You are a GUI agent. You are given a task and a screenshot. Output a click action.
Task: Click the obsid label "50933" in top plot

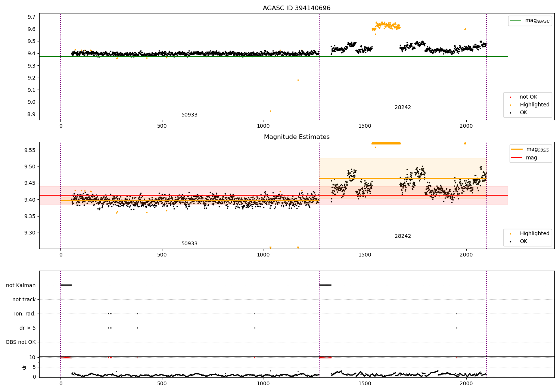(189, 115)
